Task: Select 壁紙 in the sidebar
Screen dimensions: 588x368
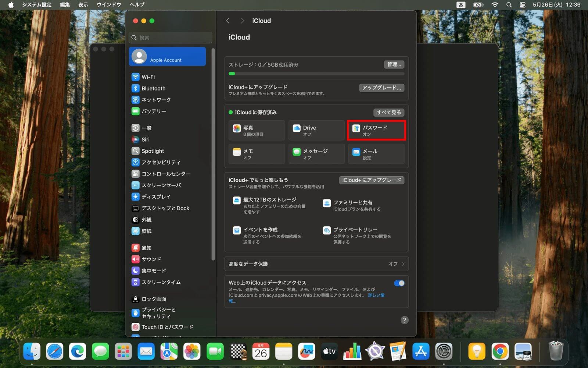Action: (167, 231)
